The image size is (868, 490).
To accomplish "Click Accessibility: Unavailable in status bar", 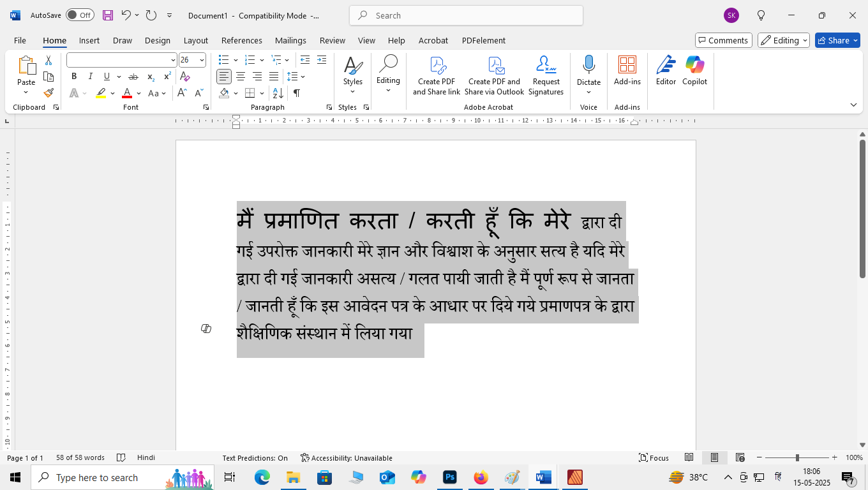I will 347,457.
